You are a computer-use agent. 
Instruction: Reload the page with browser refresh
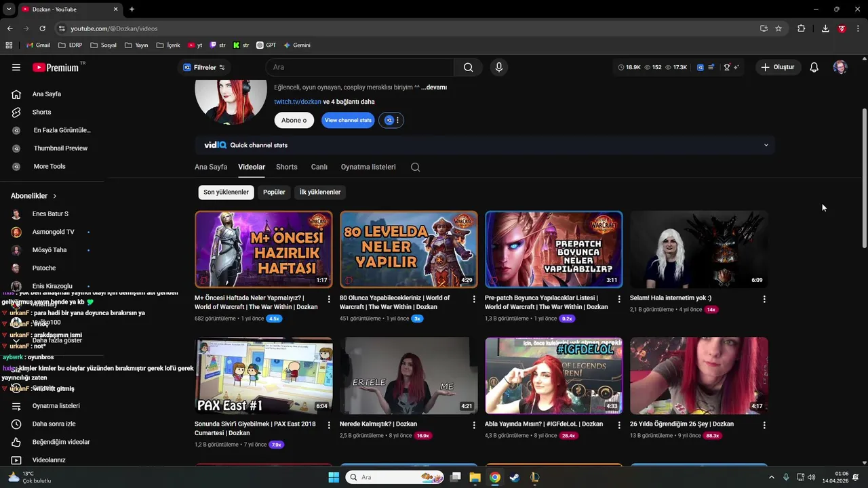[42, 28]
